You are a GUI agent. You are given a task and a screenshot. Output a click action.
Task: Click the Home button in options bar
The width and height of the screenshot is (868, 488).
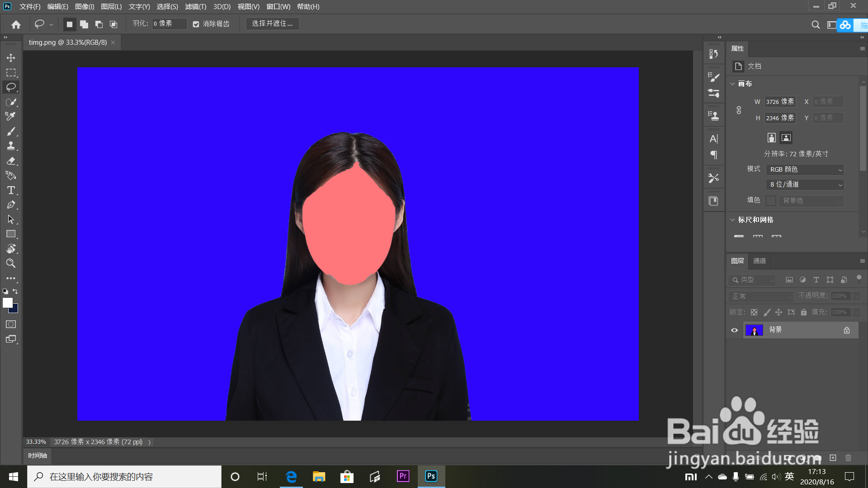tap(16, 24)
